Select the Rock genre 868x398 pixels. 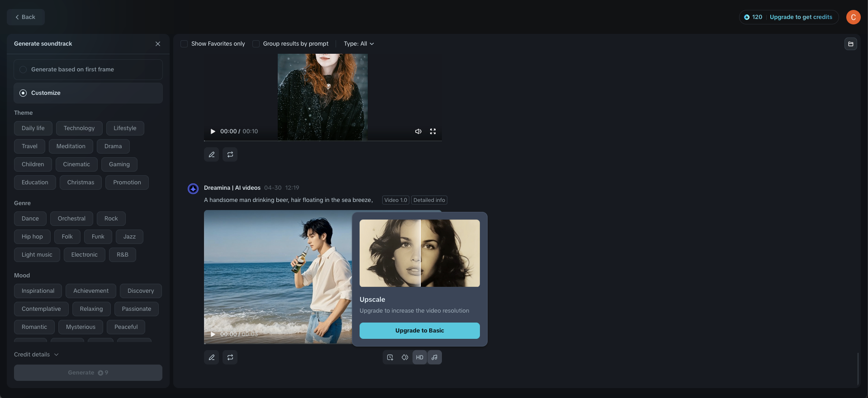pyautogui.click(x=111, y=219)
